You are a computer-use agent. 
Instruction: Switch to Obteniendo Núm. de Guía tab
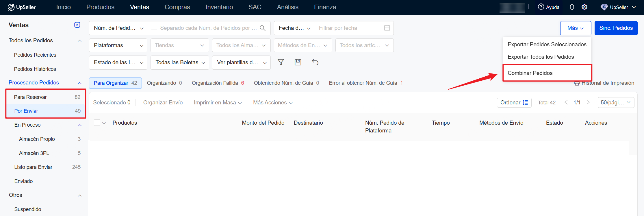[286, 83]
